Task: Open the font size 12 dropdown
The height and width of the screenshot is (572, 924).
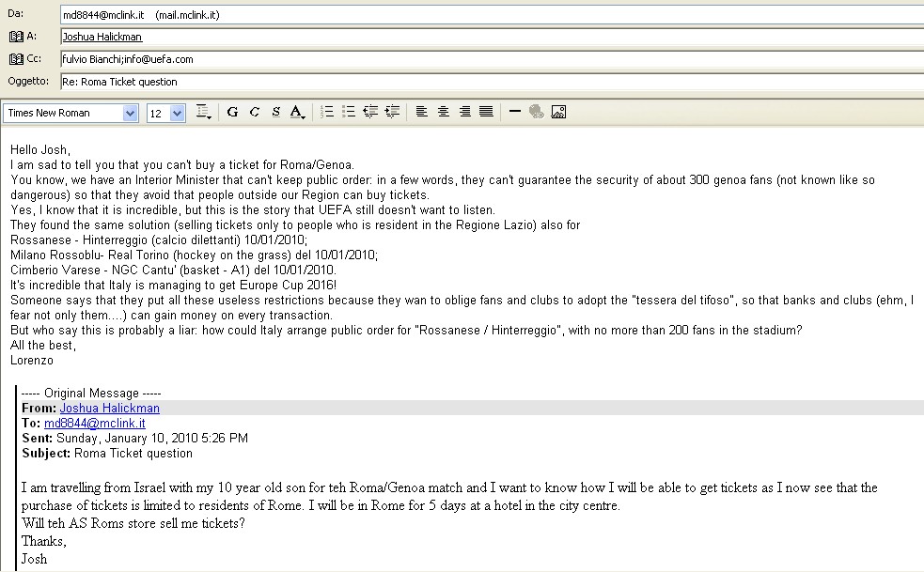Action: (x=177, y=113)
